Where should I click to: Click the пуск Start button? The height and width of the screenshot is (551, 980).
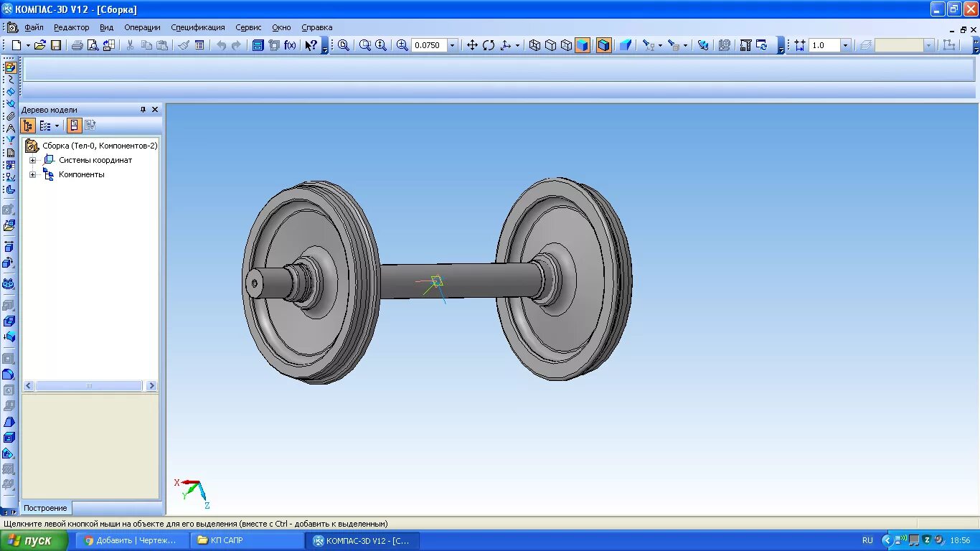34,540
